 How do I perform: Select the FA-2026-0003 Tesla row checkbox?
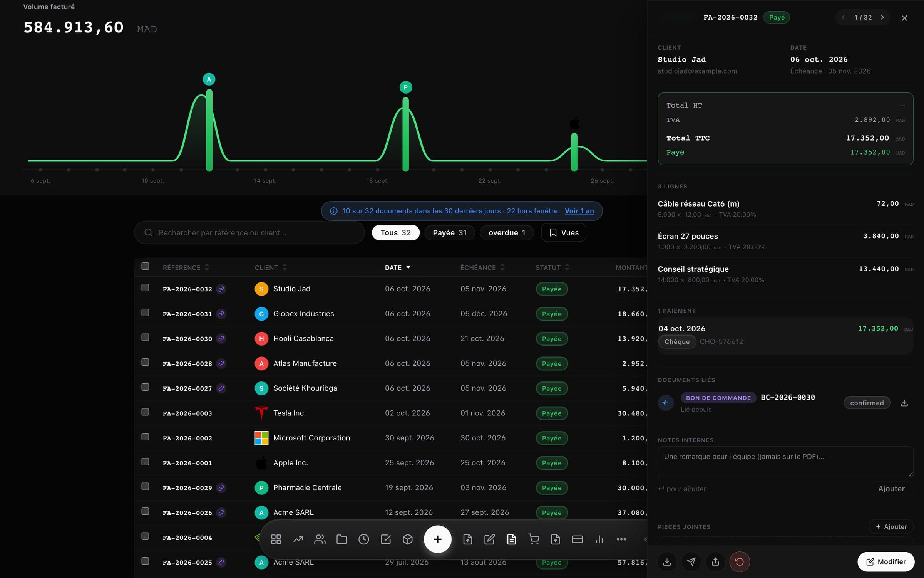(145, 412)
